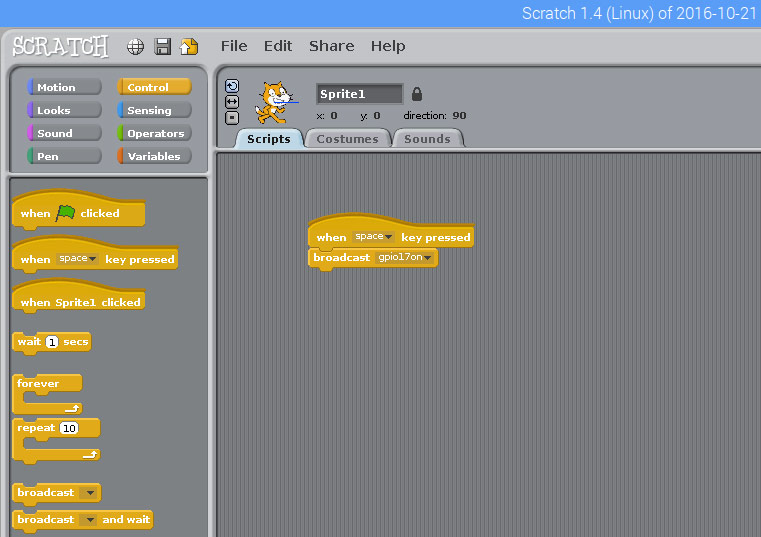
Task: Click the Sprite1 name field
Action: click(359, 94)
